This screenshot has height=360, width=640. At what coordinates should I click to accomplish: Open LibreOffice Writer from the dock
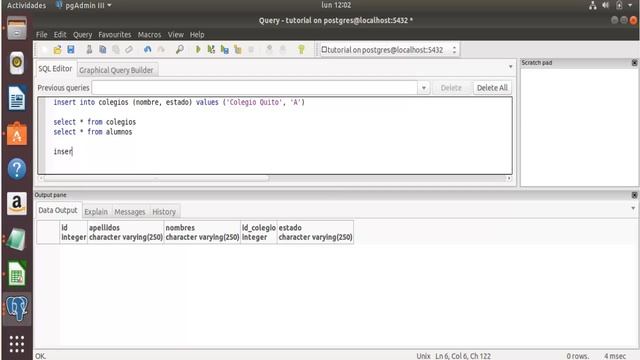17,98
